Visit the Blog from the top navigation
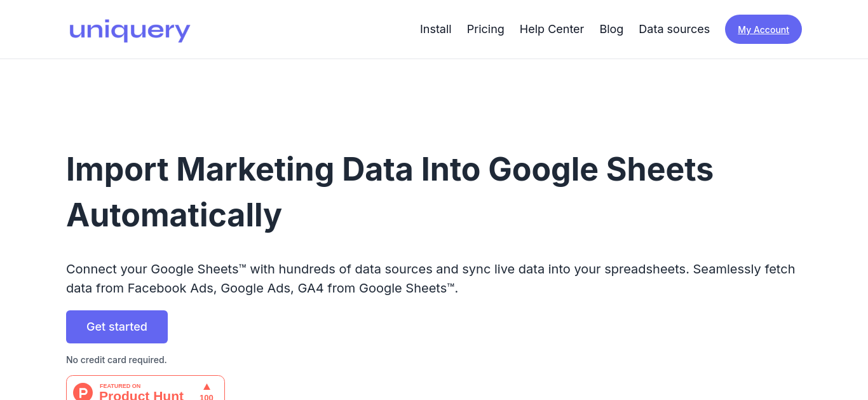The height and width of the screenshot is (400, 868). pos(611,29)
